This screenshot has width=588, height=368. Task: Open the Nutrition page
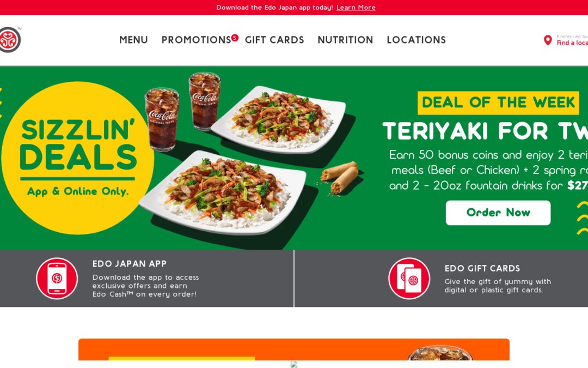pyautogui.click(x=345, y=40)
